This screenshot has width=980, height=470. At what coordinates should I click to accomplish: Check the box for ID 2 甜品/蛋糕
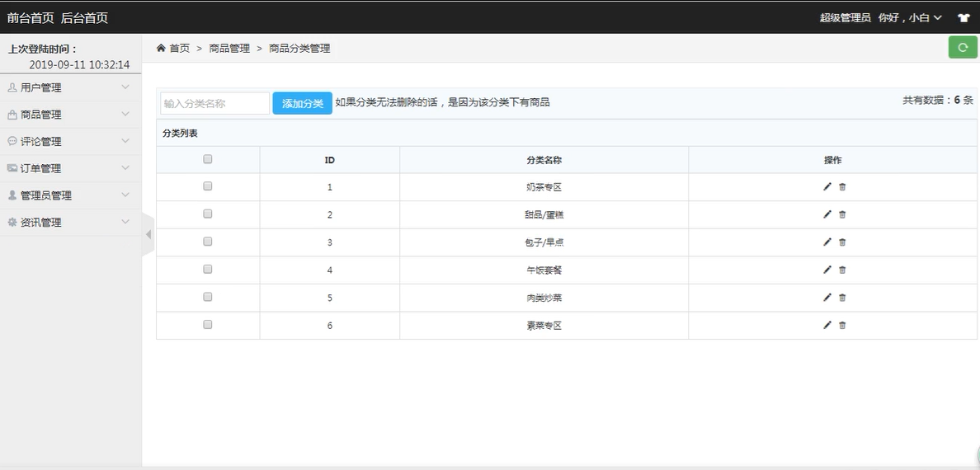(x=208, y=214)
